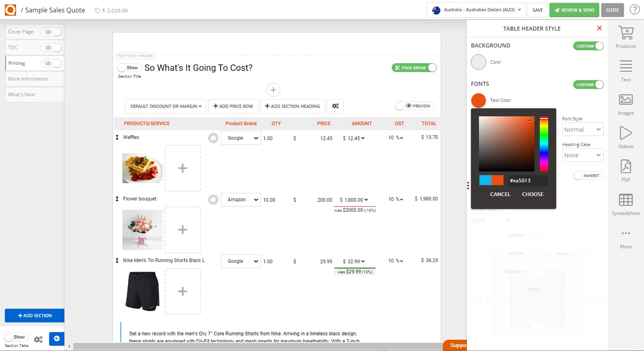Toggle Background Custom switch
Screen dimensions: 644x351
[x=588, y=46]
